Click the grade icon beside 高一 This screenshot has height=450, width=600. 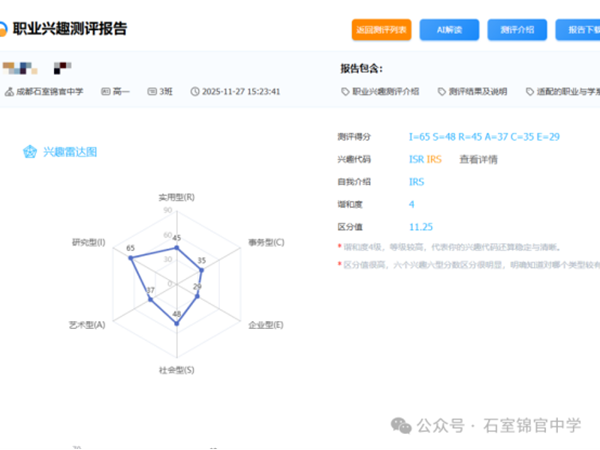[103, 92]
